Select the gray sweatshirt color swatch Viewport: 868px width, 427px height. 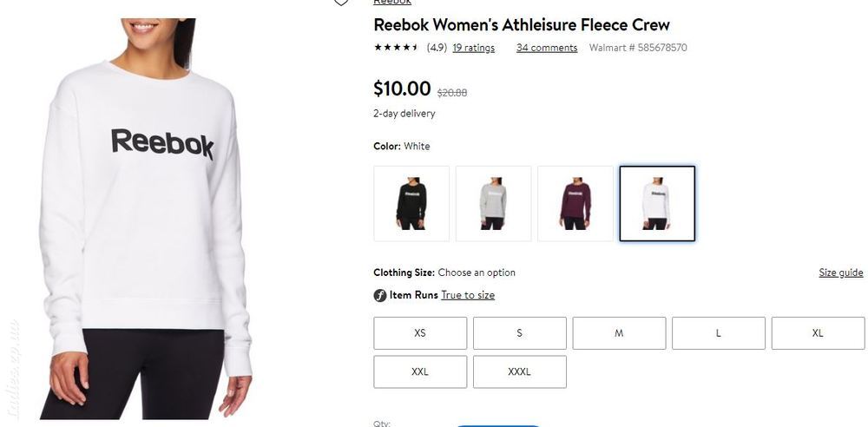493,204
